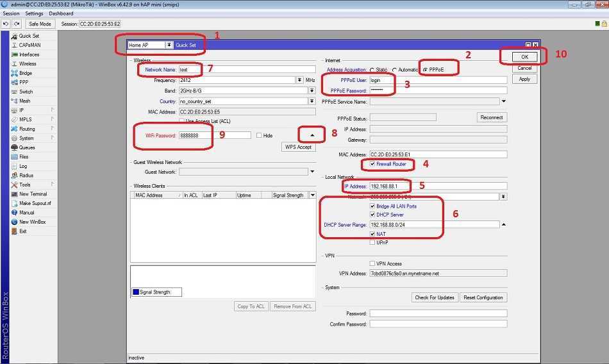The height and width of the screenshot is (364, 609).
Task: Open Files in the sidebar
Action: click(24, 157)
